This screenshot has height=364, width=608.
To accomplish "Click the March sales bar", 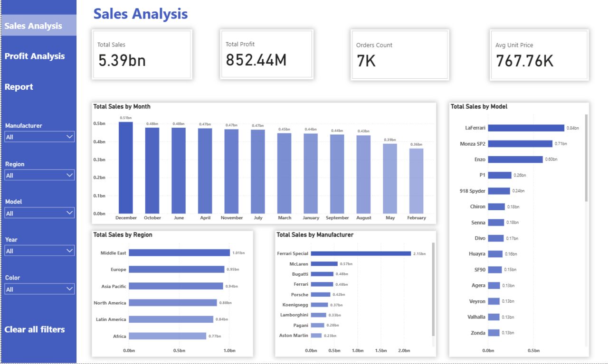I will pyautogui.click(x=285, y=173).
